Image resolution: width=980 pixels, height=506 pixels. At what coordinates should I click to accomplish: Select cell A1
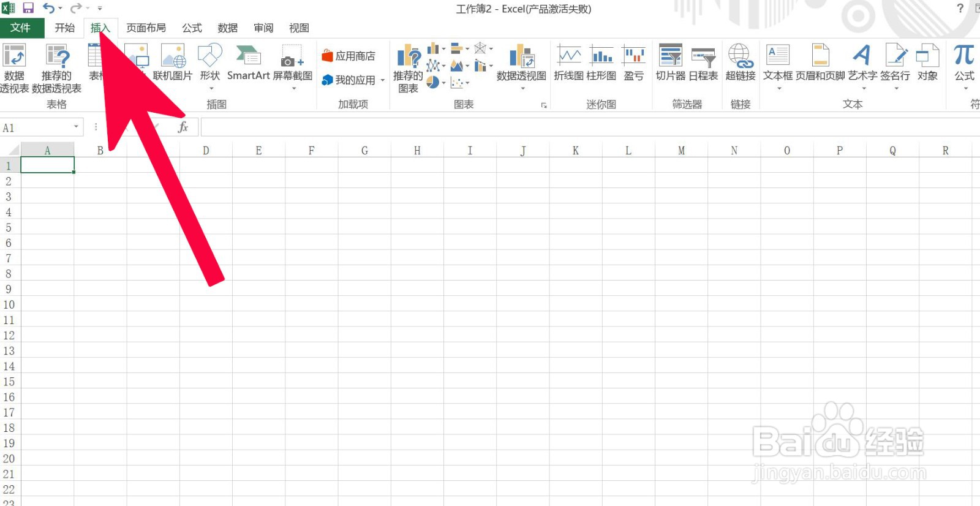point(48,165)
